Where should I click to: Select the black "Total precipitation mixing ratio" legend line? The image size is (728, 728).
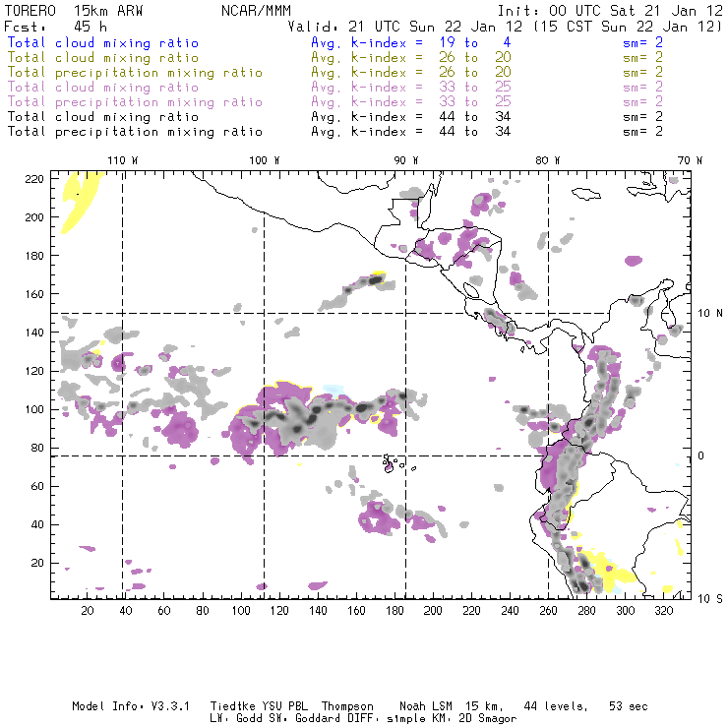coord(135,132)
